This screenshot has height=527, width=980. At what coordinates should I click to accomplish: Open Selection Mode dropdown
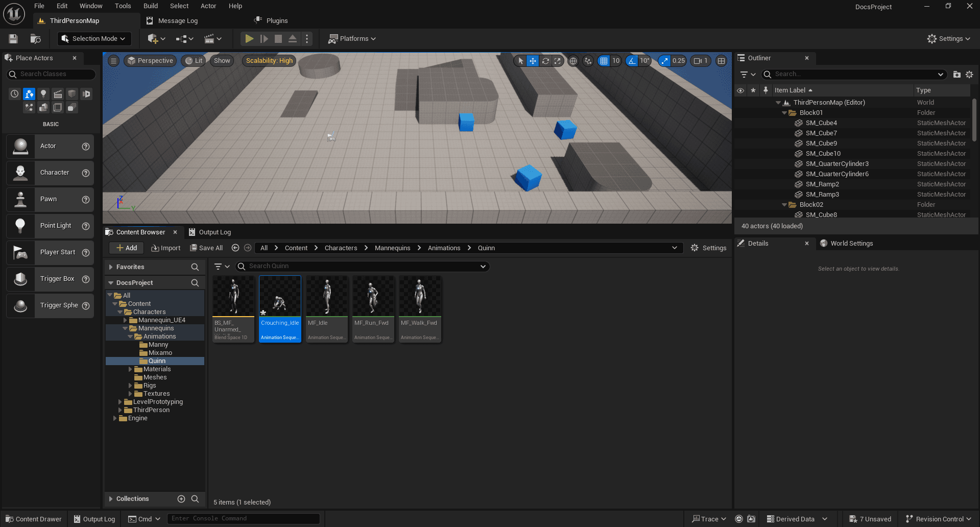(94, 39)
